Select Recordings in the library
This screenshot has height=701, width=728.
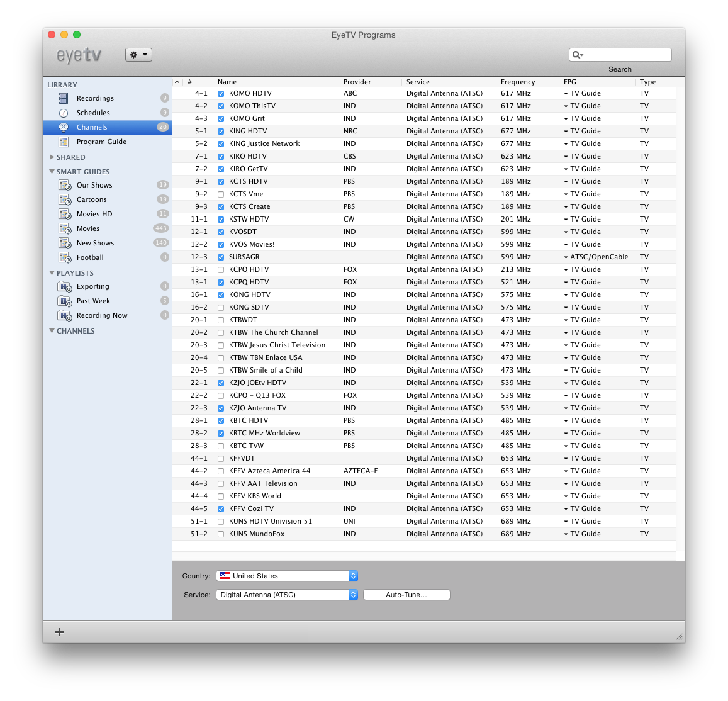(107, 98)
